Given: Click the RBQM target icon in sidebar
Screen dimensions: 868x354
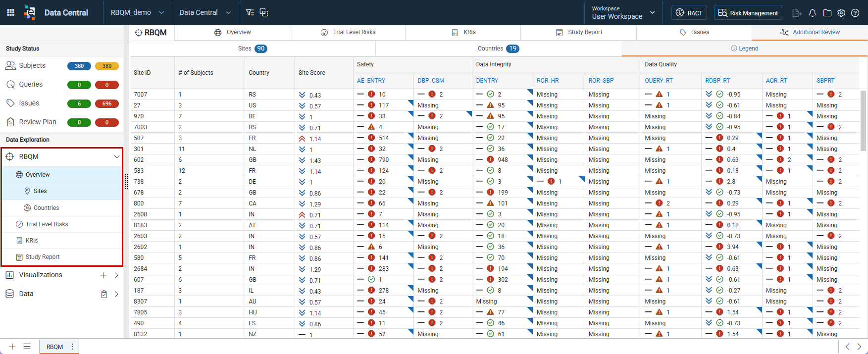Looking at the screenshot, I should pos(9,156).
